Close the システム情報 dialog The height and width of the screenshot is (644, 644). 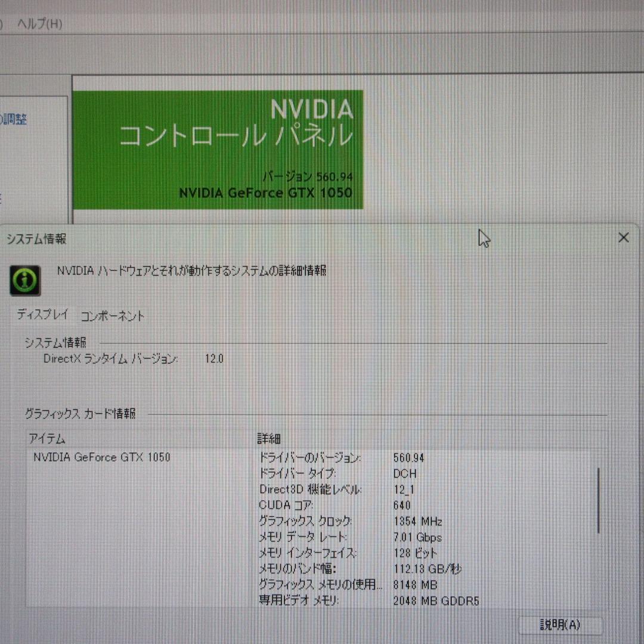coord(624,237)
